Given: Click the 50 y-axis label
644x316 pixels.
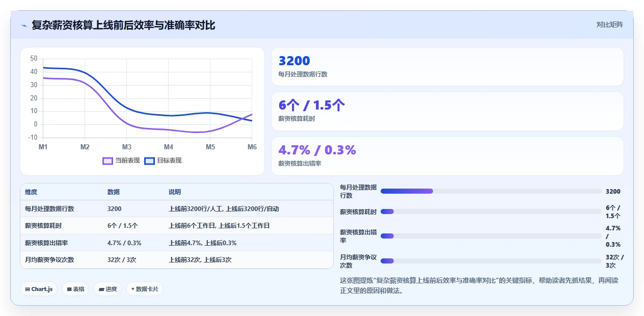Looking at the screenshot, I should (34, 59).
